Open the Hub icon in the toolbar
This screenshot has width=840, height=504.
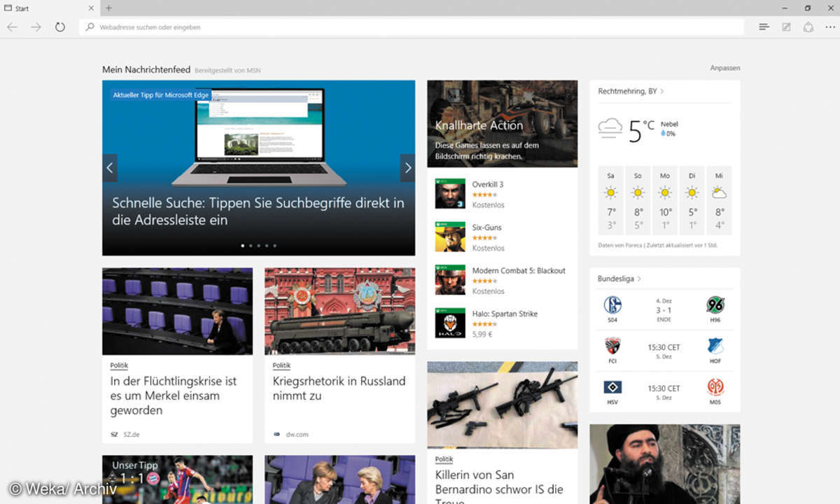764,27
